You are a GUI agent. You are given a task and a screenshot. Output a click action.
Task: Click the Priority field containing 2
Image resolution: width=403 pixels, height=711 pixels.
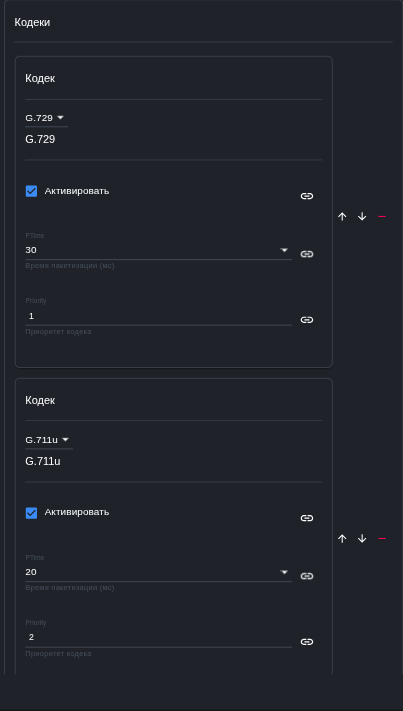coord(158,638)
